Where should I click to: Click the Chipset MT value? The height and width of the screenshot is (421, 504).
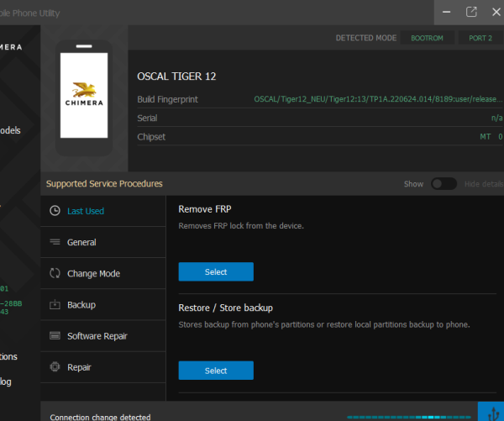pos(491,137)
